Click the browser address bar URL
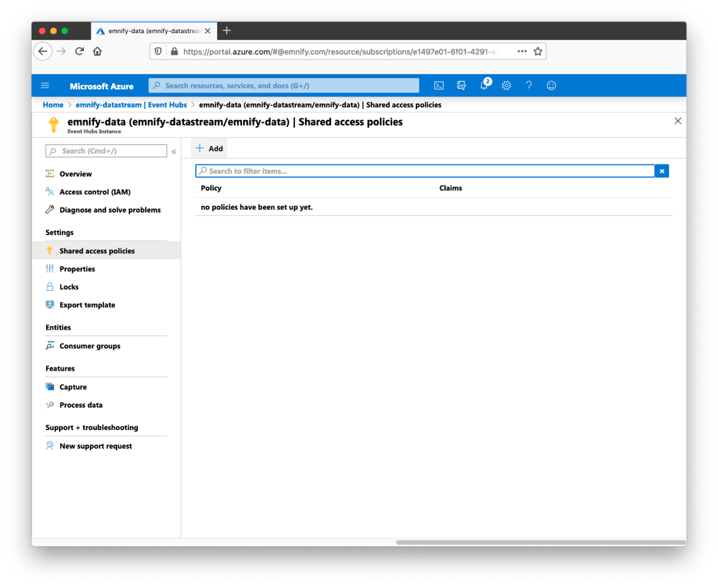 point(340,52)
